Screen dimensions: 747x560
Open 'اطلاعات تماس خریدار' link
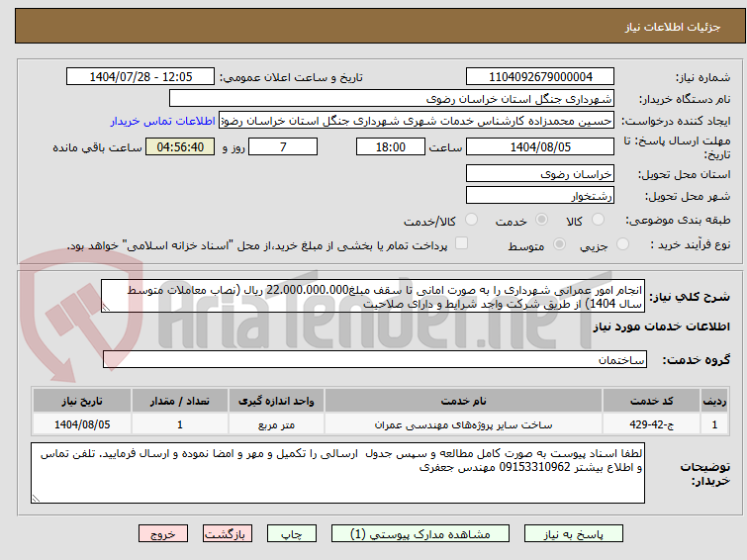163,121
